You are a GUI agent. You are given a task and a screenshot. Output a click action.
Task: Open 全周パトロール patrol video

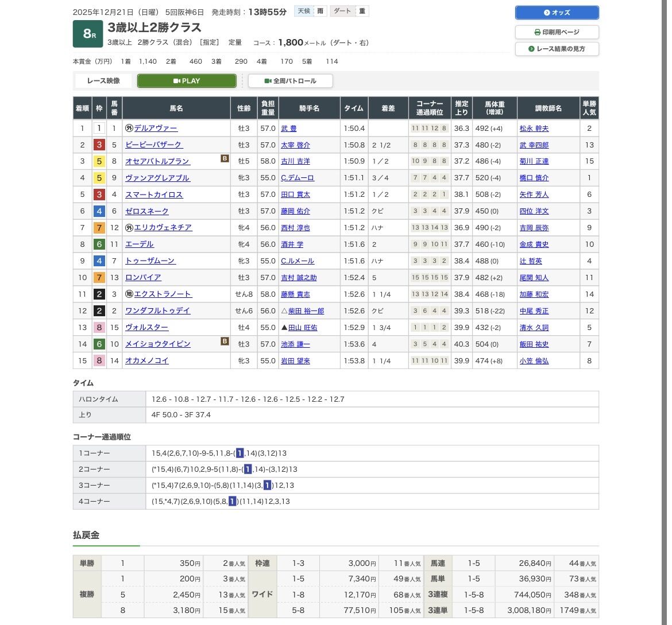click(290, 81)
